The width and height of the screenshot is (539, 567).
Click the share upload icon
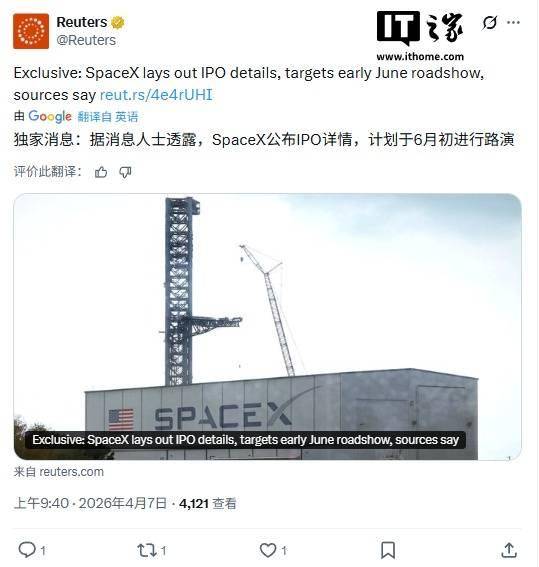tap(509, 550)
